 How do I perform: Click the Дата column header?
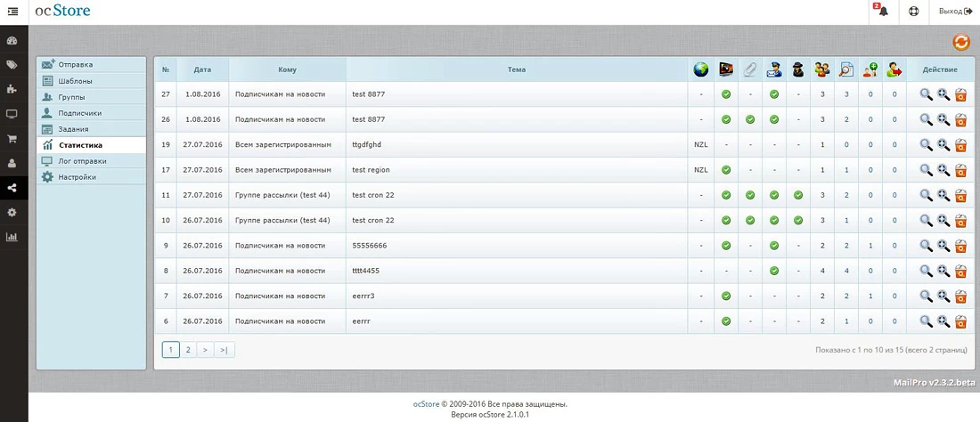click(202, 70)
